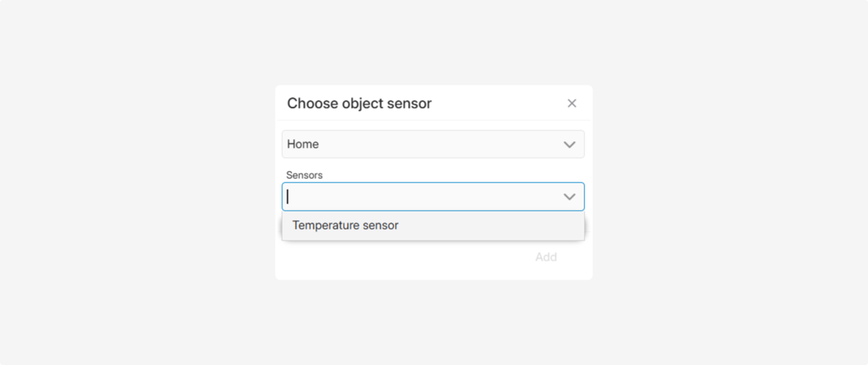868x365 pixels.
Task: Choose a different object via the Home arrow
Action: click(569, 144)
